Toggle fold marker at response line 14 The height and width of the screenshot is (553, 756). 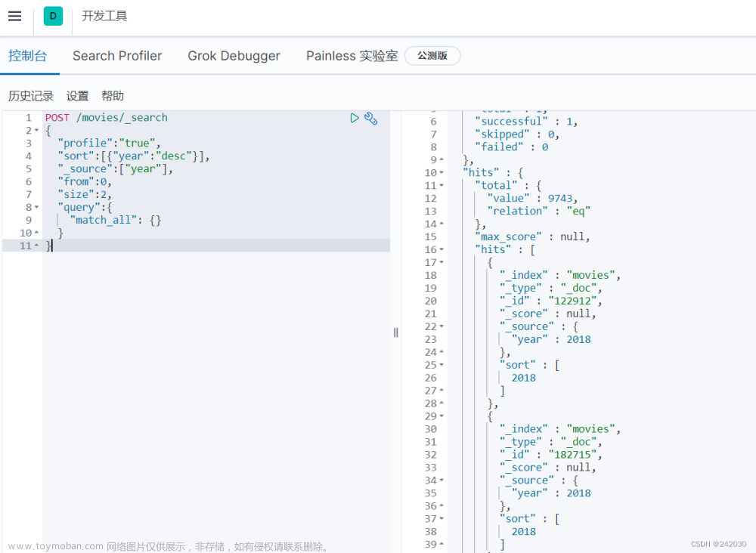click(x=442, y=224)
